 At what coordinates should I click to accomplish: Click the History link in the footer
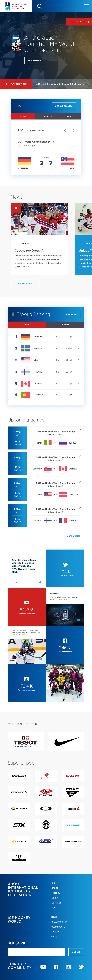pyautogui.click(x=56, y=893)
